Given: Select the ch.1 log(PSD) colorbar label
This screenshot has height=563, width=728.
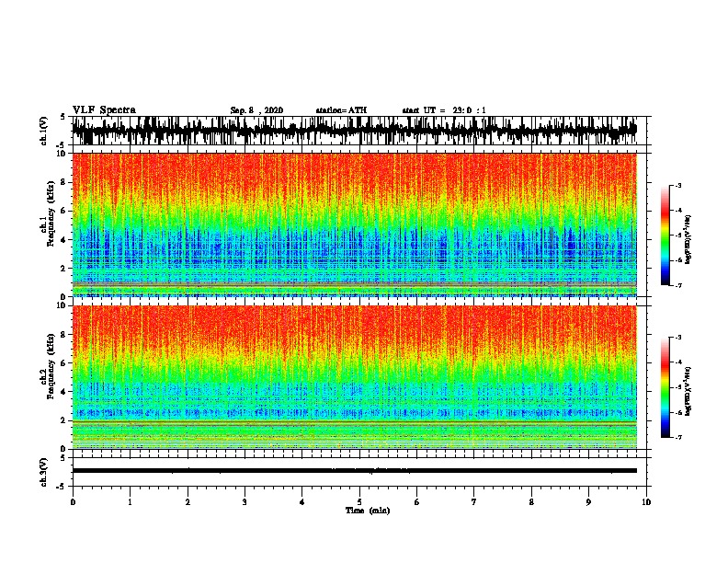Looking at the screenshot, I should tap(688, 239).
